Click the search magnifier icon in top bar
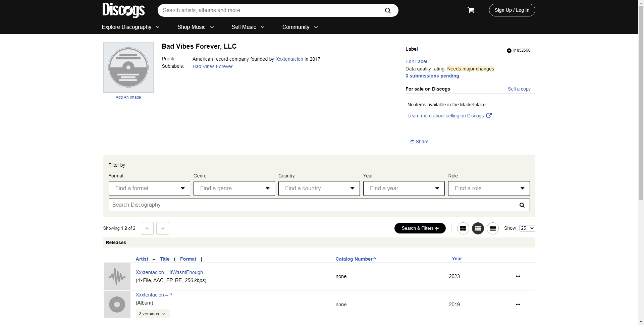 (x=387, y=10)
